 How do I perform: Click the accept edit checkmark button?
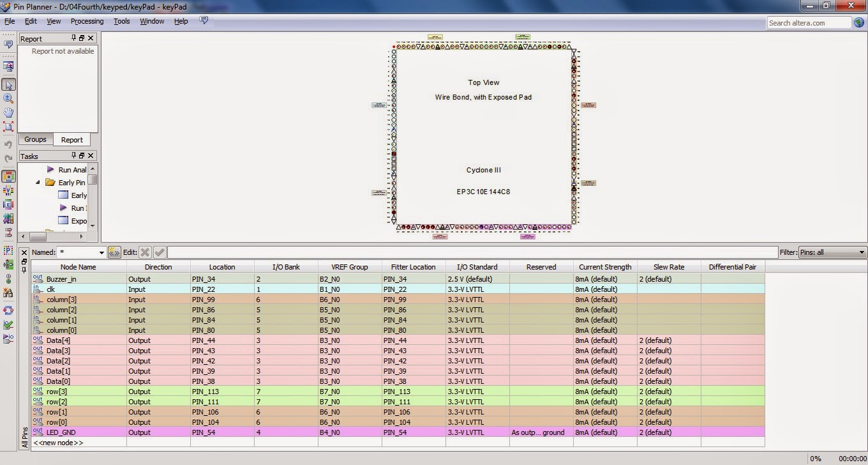pos(159,252)
